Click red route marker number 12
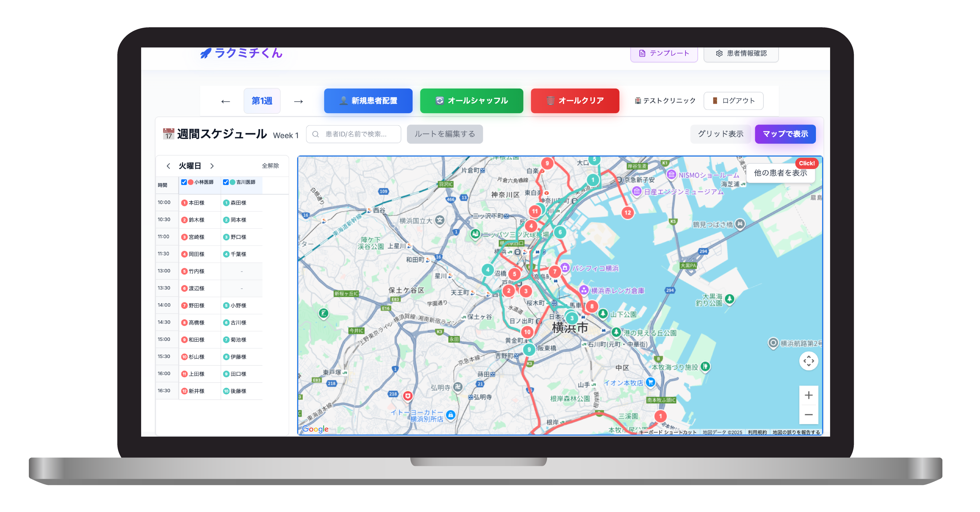The width and height of the screenshot is (980, 512). (628, 213)
